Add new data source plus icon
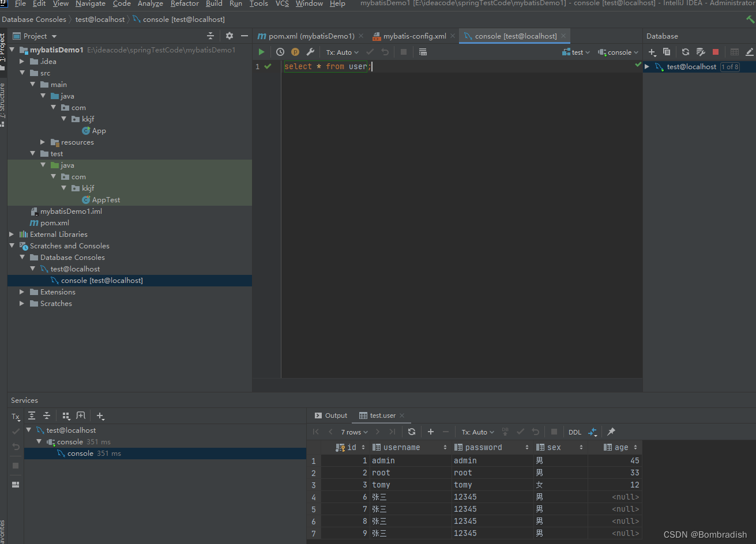This screenshot has width=756, height=544. pyautogui.click(x=653, y=52)
